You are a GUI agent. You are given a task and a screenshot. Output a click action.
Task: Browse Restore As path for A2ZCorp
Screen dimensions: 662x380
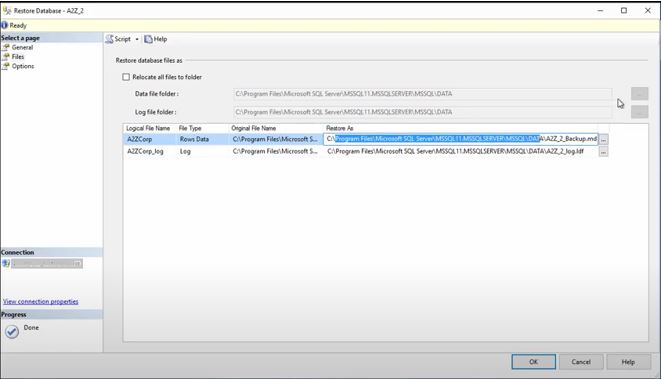(x=604, y=139)
